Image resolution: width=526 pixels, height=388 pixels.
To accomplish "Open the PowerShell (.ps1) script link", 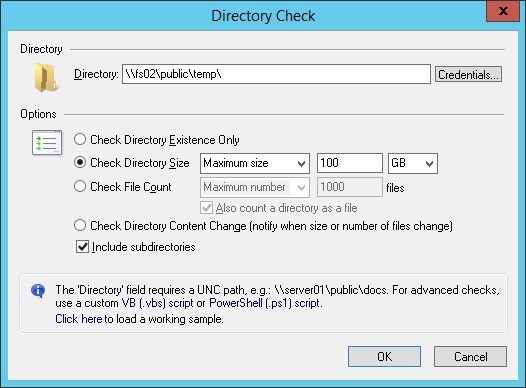I will 265,303.
